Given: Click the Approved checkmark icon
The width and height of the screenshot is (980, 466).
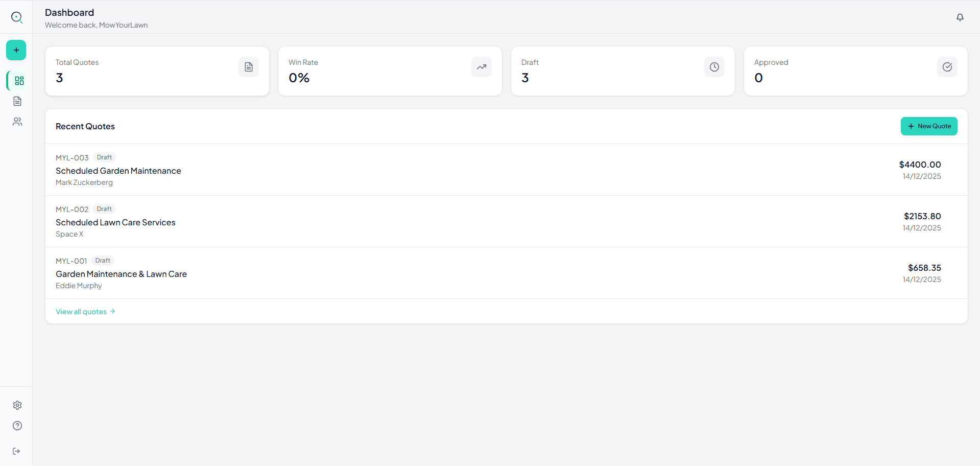Looking at the screenshot, I should tap(947, 67).
